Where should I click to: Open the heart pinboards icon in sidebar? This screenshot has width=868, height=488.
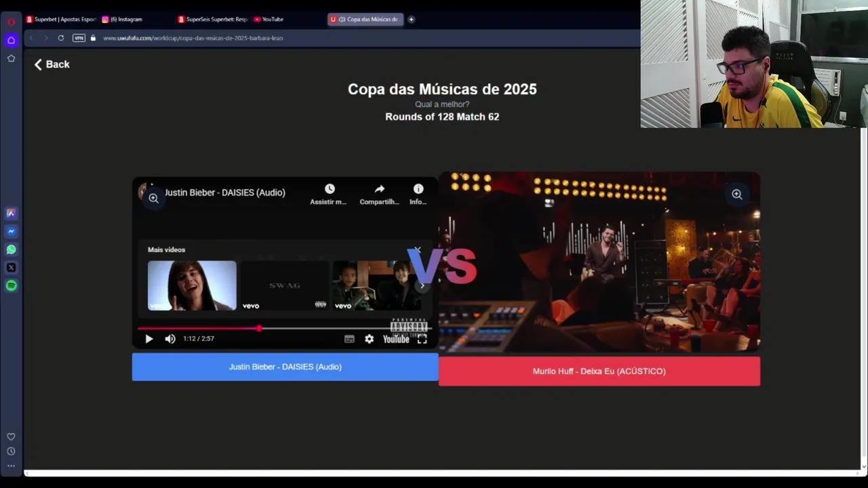11,436
